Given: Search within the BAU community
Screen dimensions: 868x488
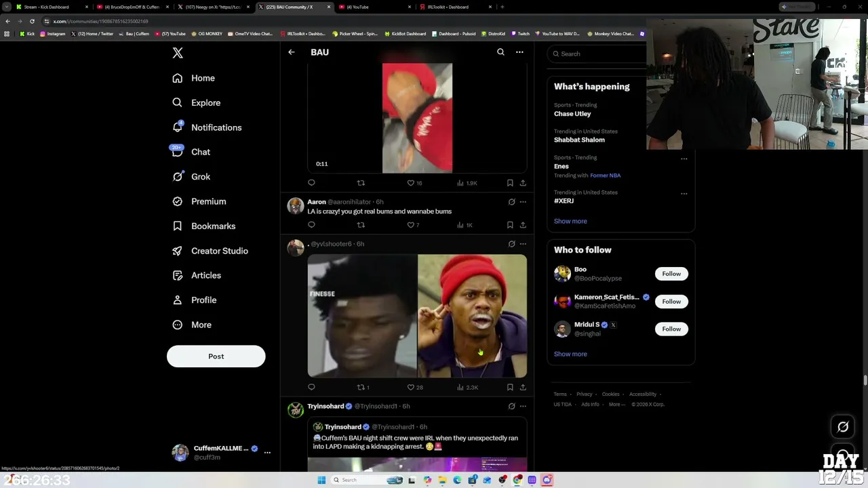Looking at the screenshot, I should pos(500,52).
